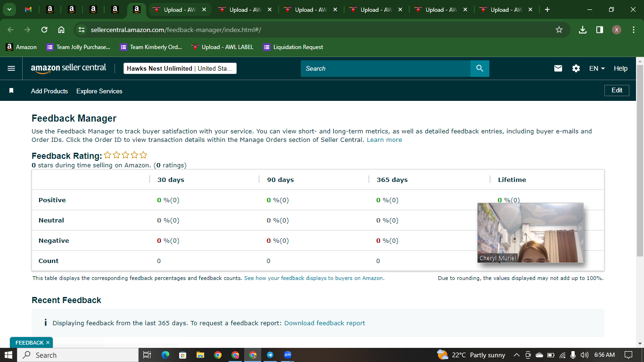This screenshot has width=644, height=362.
Task: Toggle the Chrome side panel
Action: (x=600, y=30)
